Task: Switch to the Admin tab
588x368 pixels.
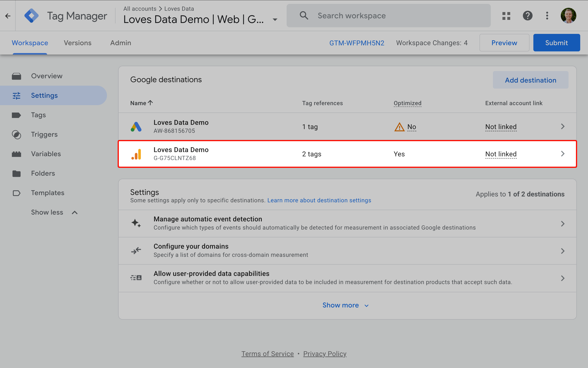Action: point(121,43)
